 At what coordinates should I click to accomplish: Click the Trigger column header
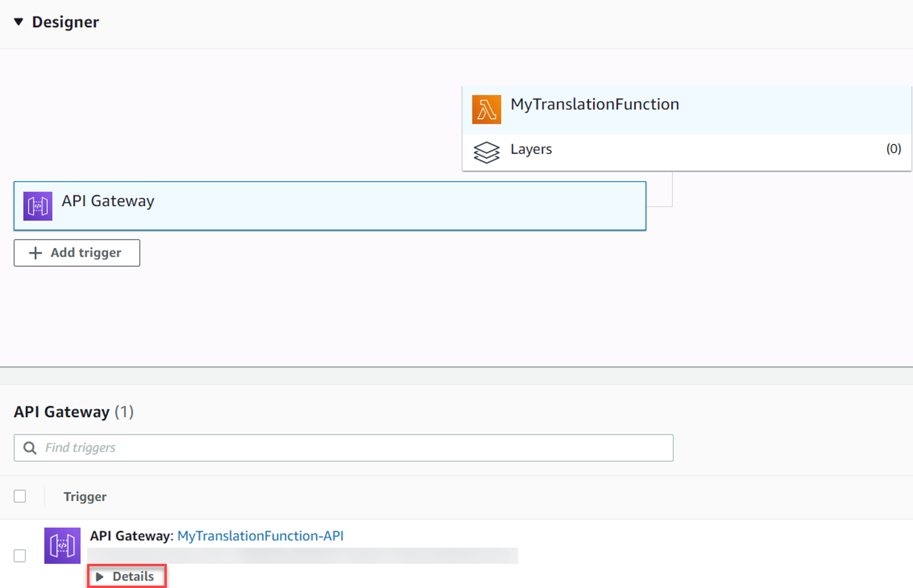pyautogui.click(x=85, y=497)
